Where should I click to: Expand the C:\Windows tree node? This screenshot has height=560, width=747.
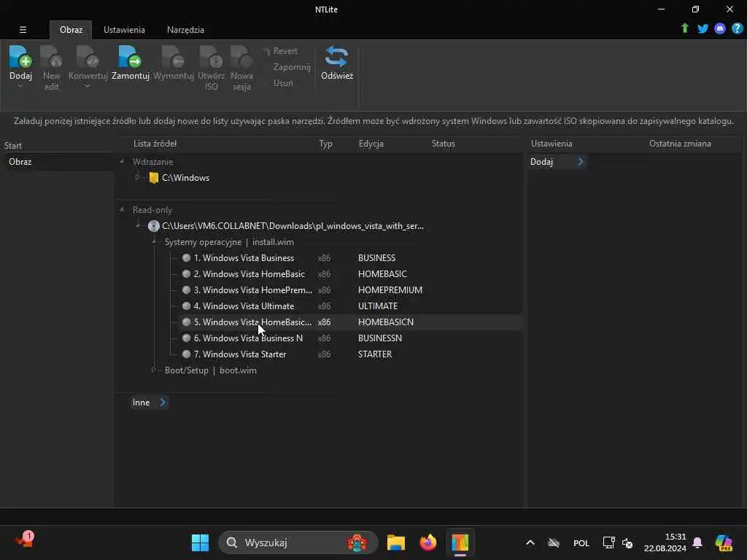point(137,177)
